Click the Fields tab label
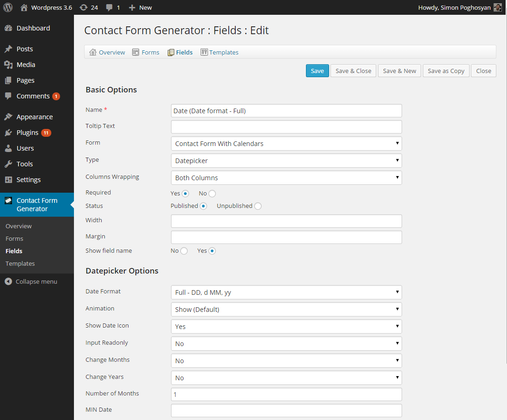This screenshot has width=507, height=420. click(x=184, y=52)
